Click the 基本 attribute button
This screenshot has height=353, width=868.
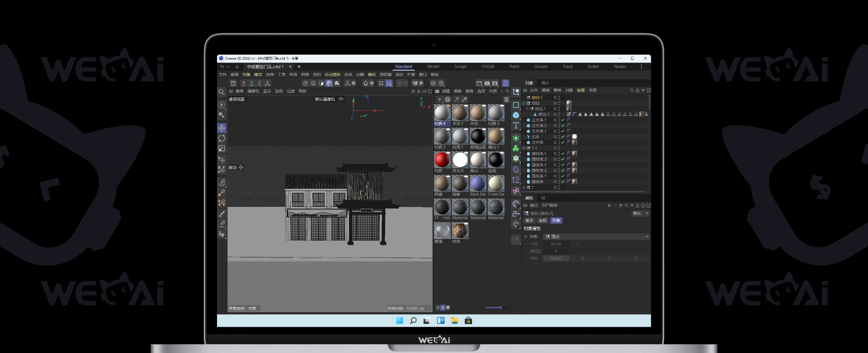[529, 220]
